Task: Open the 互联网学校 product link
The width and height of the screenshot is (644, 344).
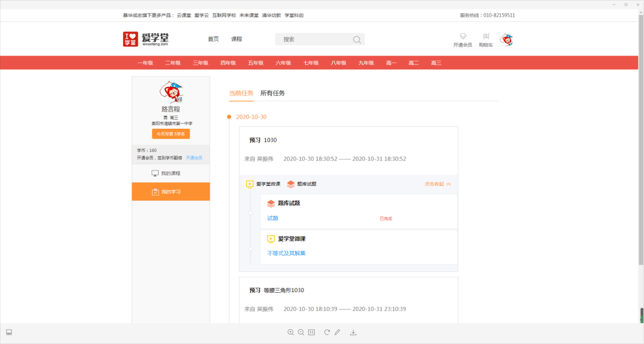Action: tap(224, 15)
